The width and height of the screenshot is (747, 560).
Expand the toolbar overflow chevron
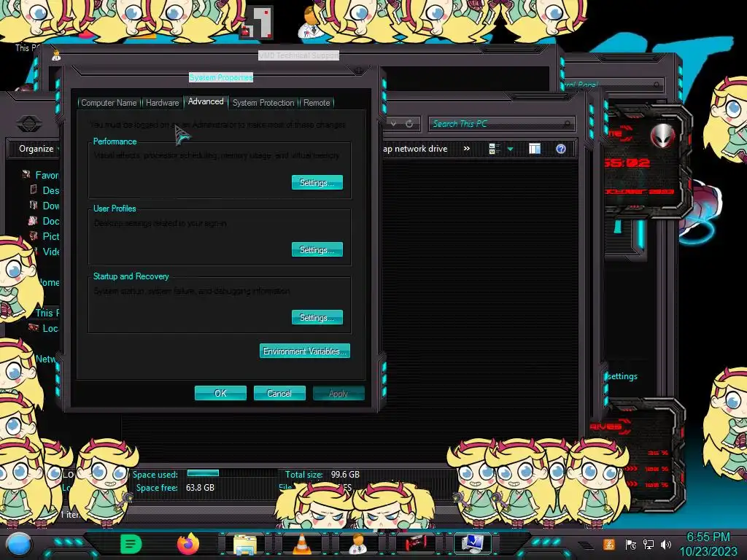467,149
